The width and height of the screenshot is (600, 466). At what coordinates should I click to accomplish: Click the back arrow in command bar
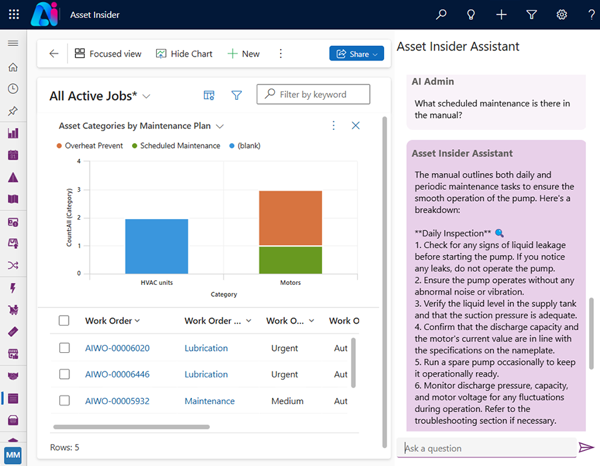(54, 54)
